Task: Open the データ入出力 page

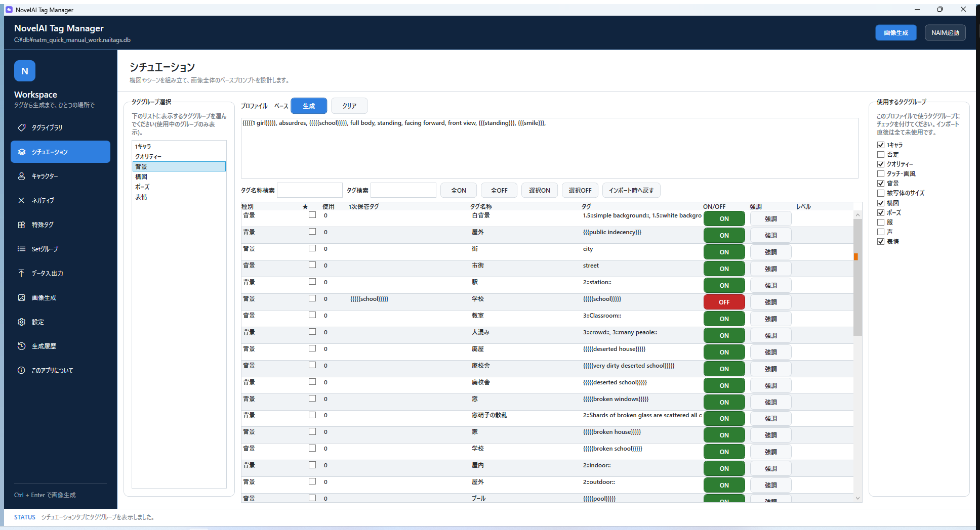Action: pyautogui.click(x=60, y=273)
